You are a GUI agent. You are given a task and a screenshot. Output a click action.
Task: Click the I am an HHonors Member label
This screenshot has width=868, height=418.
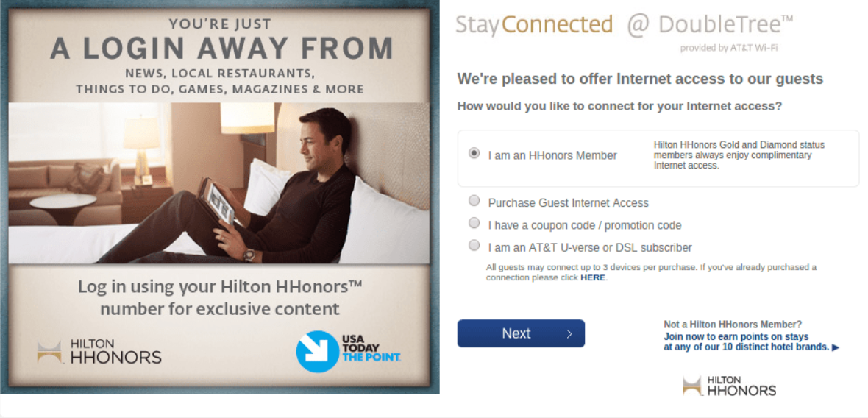(552, 155)
